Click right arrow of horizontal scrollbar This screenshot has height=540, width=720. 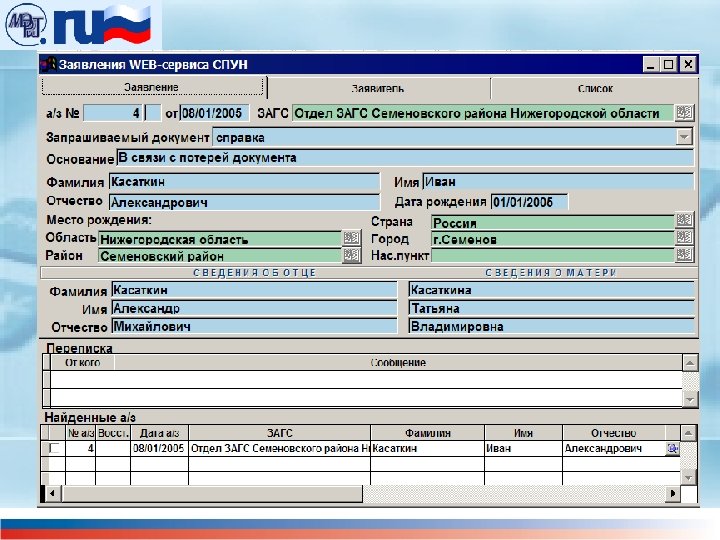pos(673,494)
